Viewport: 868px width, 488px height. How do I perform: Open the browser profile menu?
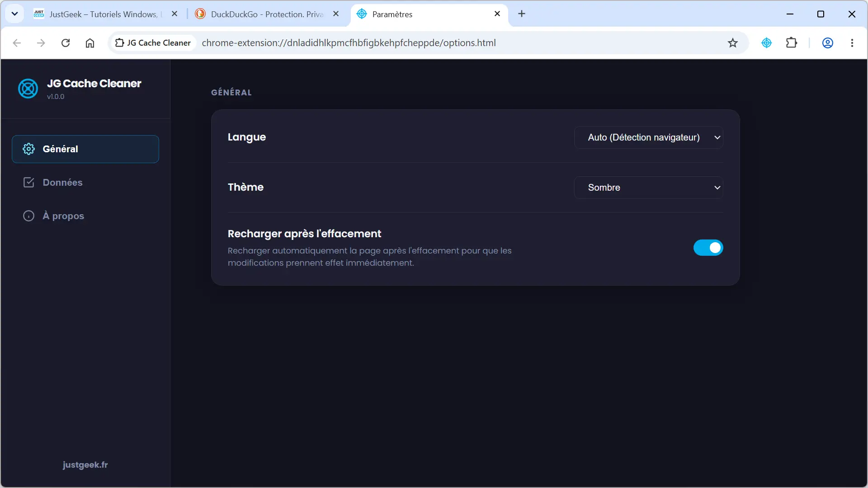[x=828, y=43]
